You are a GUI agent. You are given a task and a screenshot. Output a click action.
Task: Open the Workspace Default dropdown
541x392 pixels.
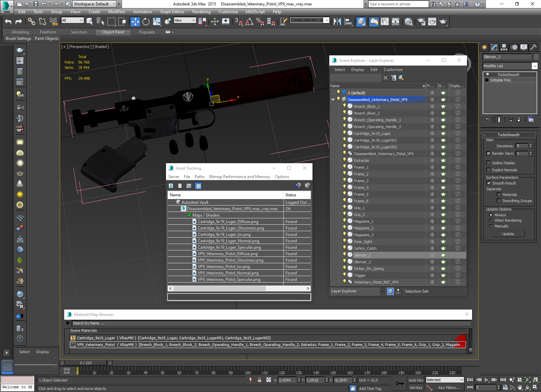click(x=114, y=4)
